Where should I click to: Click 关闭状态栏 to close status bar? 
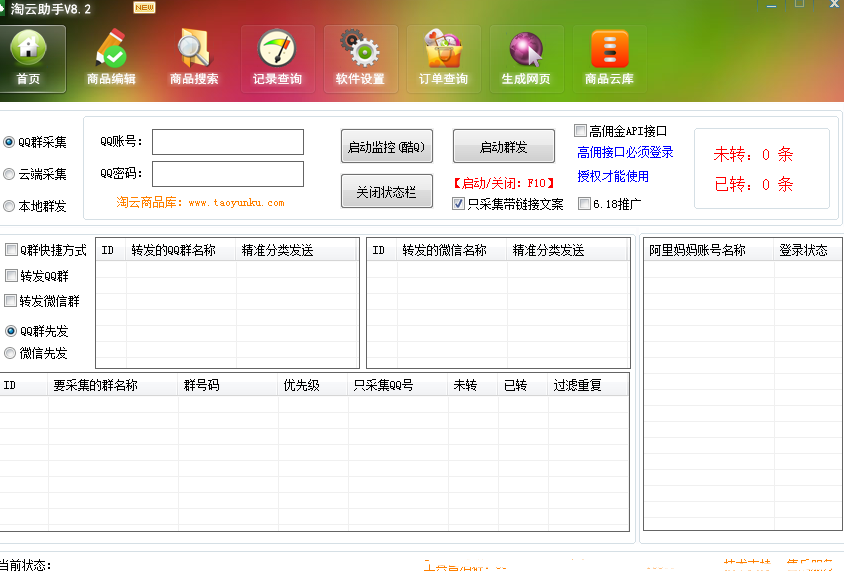(x=386, y=192)
